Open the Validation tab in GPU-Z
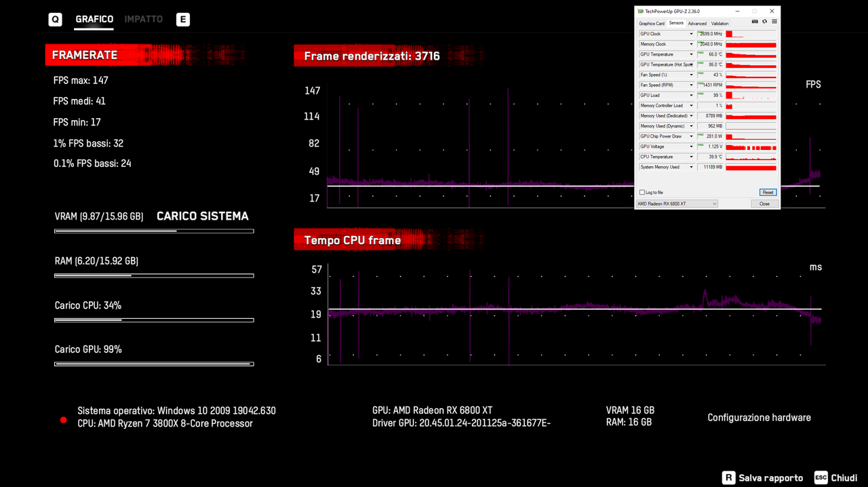Image resolution: width=868 pixels, height=487 pixels. click(719, 24)
